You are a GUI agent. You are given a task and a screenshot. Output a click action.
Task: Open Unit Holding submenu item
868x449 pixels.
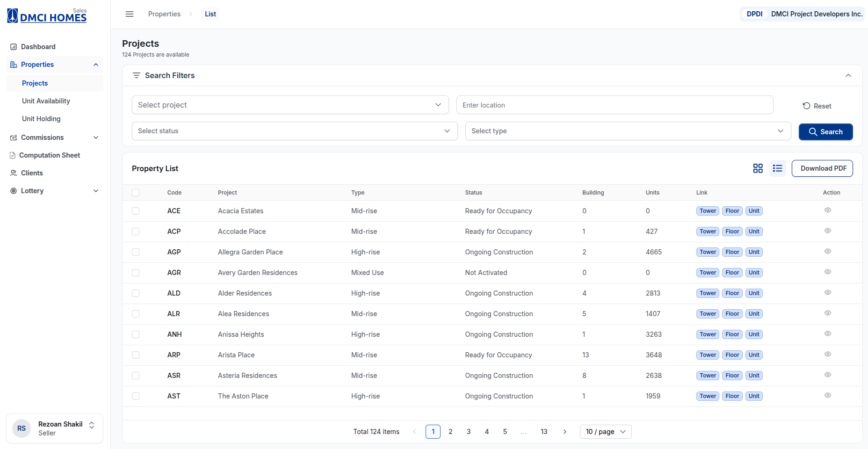pyautogui.click(x=41, y=119)
